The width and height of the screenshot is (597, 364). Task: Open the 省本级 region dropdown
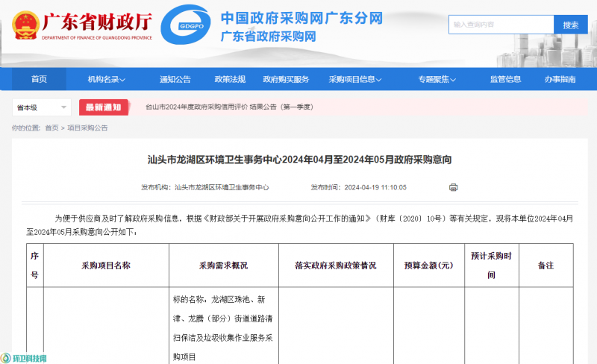[43, 107]
